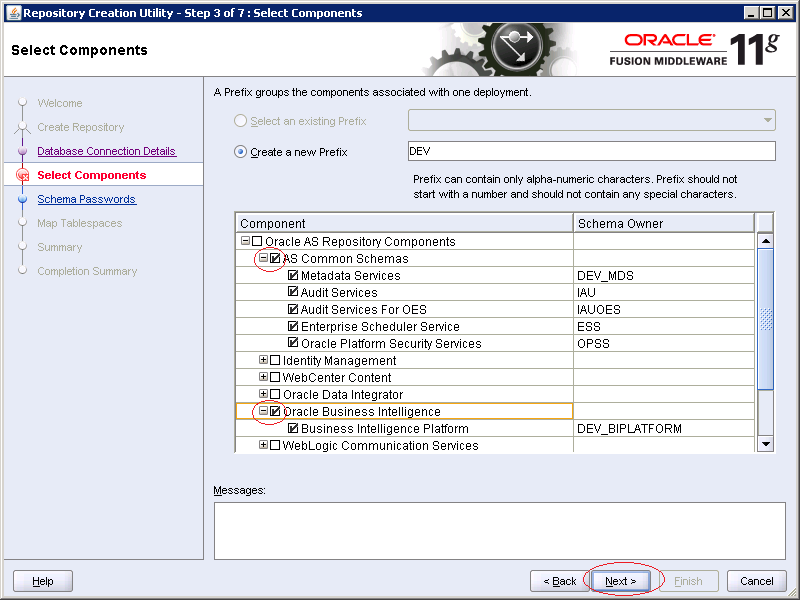Image resolution: width=800 pixels, height=600 pixels.
Task: Click the new Prefix field containing DEV
Action: [x=591, y=151]
